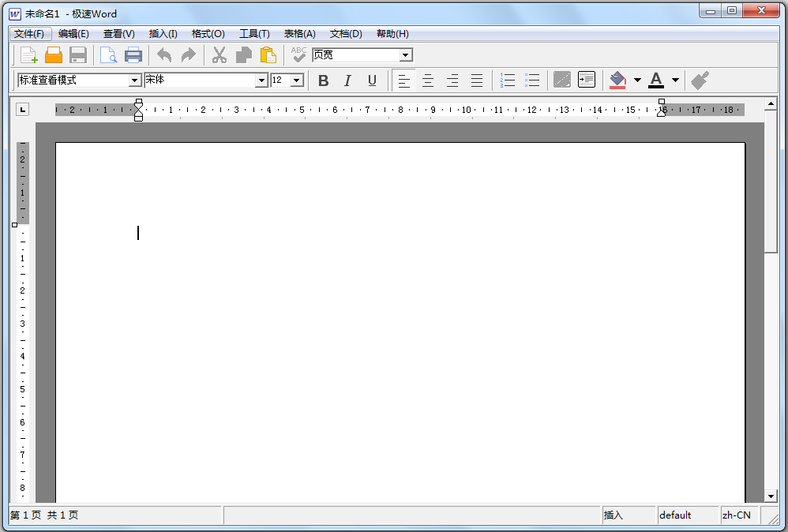Open the zoom level dropdown showing 页宽
This screenshot has width=788, height=532.
407,54
